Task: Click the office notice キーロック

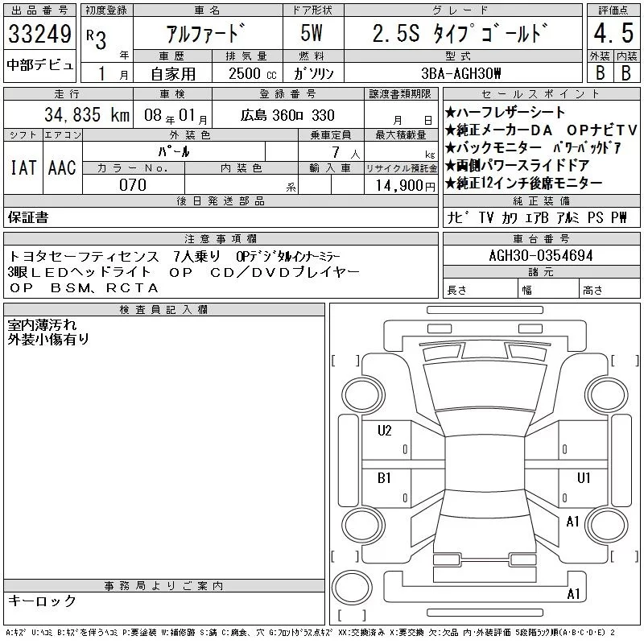Action: 43,601
